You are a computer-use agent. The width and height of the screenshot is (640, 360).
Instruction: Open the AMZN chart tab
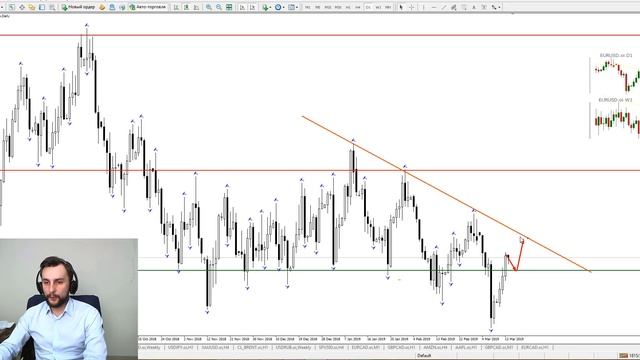(x=435, y=347)
